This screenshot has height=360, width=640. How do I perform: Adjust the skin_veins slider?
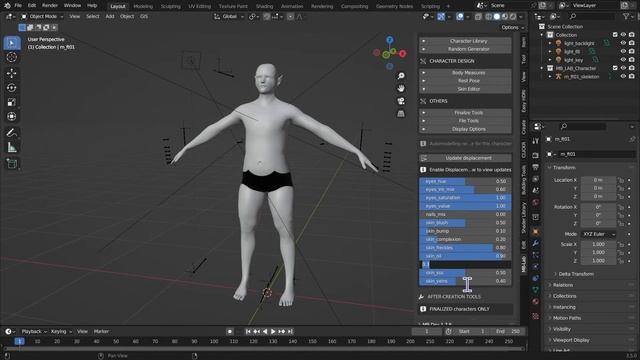point(465,281)
